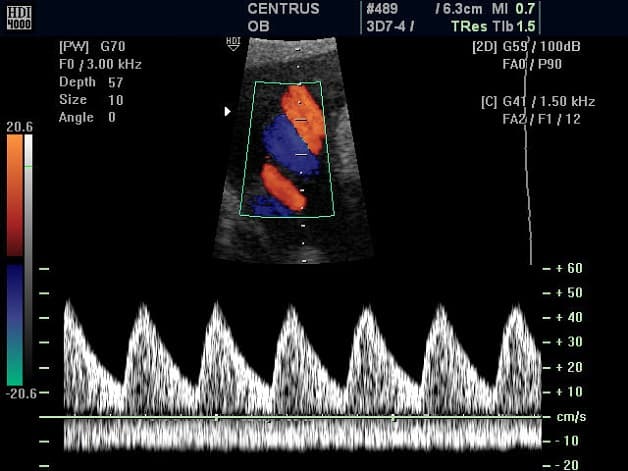Click the upper red flow region
The width and height of the screenshot is (628, 471).
(301, 113)
